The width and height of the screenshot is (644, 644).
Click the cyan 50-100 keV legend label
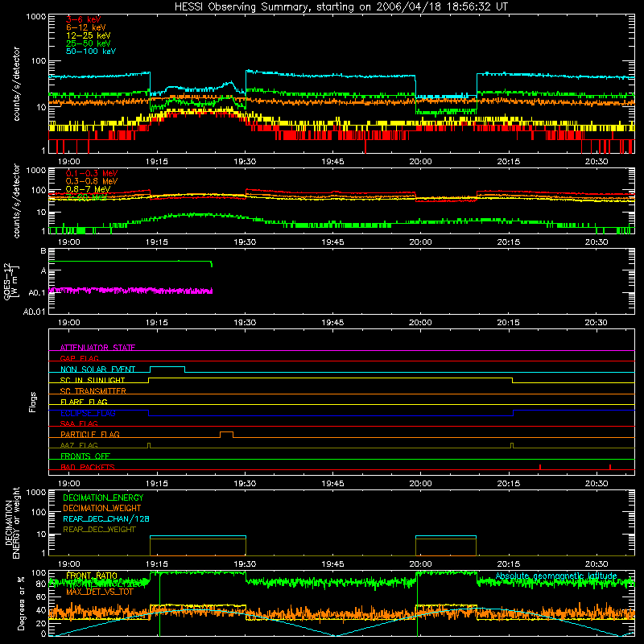tap(91, 52)
